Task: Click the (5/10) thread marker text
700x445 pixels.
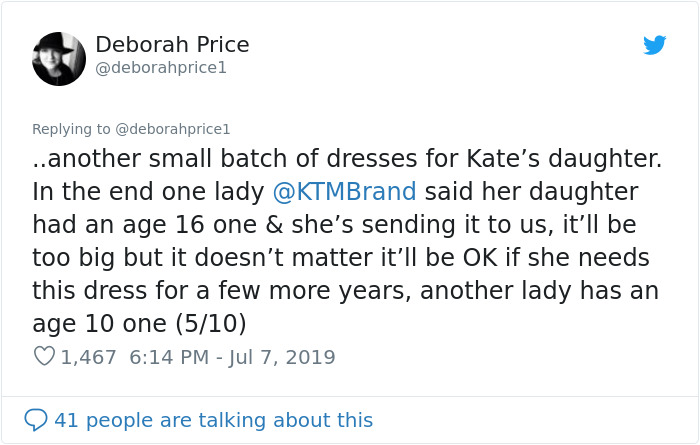Action: tap(212, 323)
